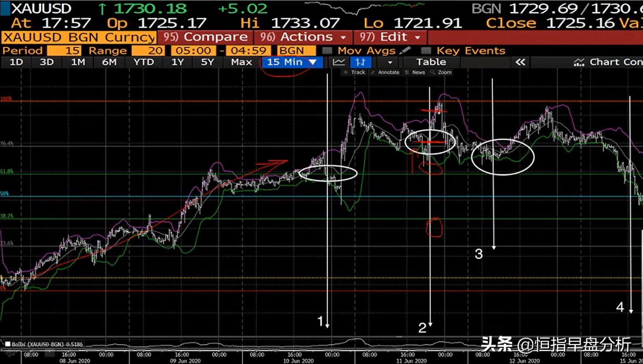
Task: Select the 1D range tab
Action: coord(16,62)
